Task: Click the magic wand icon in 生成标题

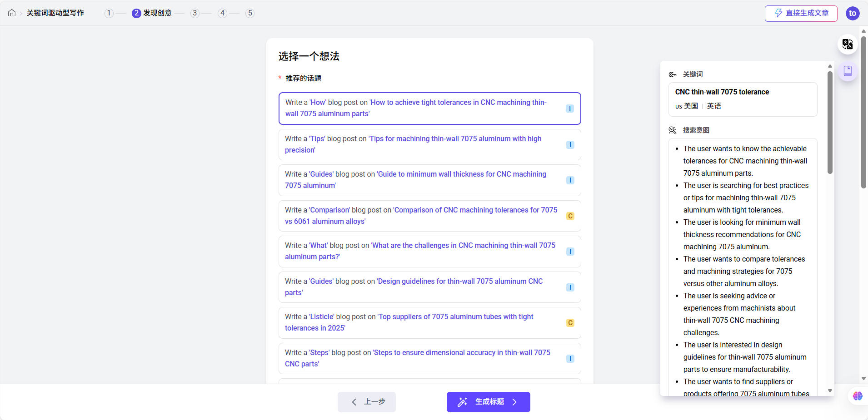Action: coord(464,402)
